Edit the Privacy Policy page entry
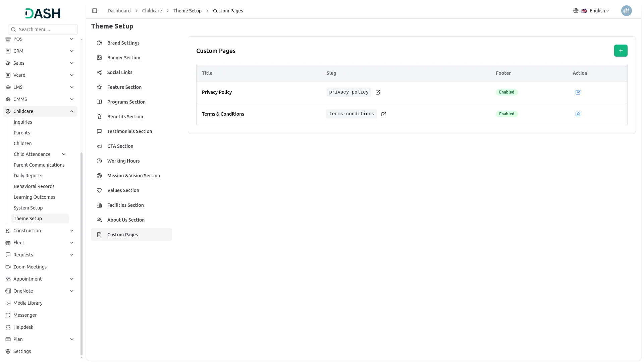This screenshot has height=362, width=644. coord(578,92)
